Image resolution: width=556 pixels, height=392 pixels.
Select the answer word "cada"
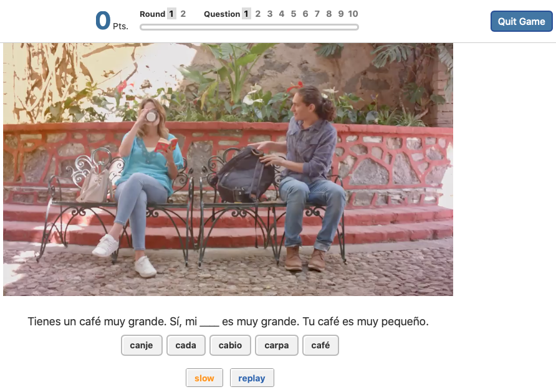(x=186, y=345)
